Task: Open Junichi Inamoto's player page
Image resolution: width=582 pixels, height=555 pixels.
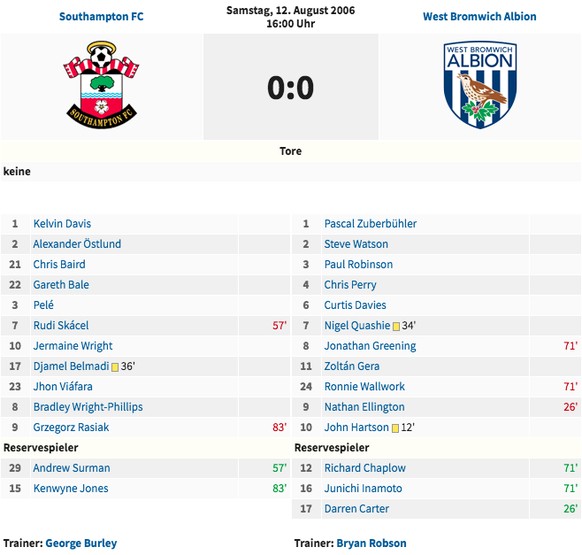Action: (363, 488)
